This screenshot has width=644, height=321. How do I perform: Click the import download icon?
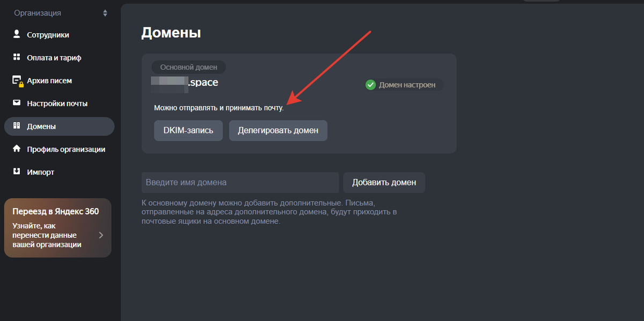[17, 172]
